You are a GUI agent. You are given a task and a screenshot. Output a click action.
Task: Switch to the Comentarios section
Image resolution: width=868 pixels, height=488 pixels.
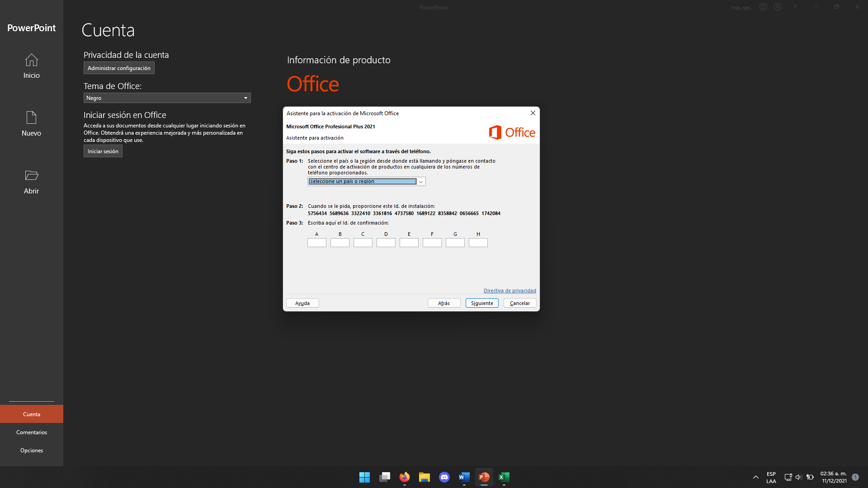[31, 432]
